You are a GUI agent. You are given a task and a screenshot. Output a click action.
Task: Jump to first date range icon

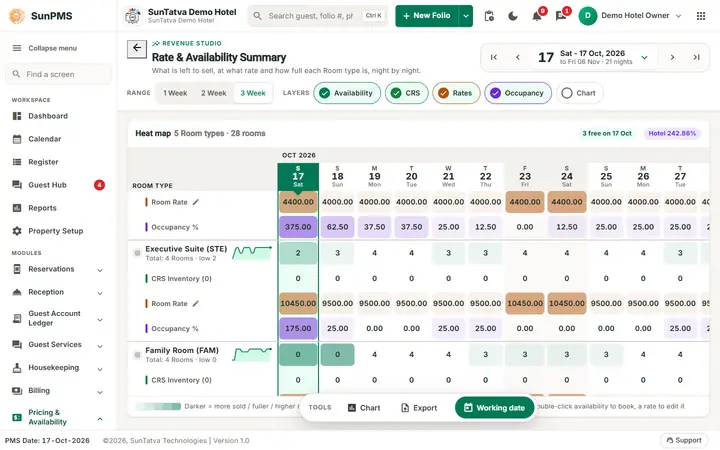tap(494, 57)
